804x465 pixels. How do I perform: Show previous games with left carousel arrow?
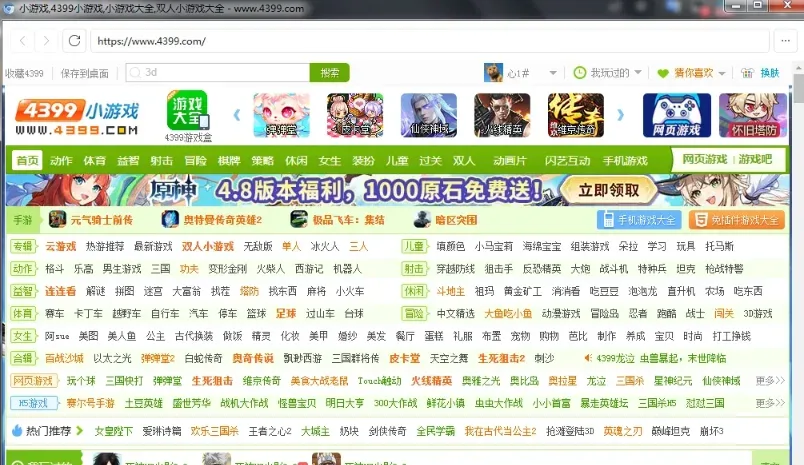click(x=237, y=115)
